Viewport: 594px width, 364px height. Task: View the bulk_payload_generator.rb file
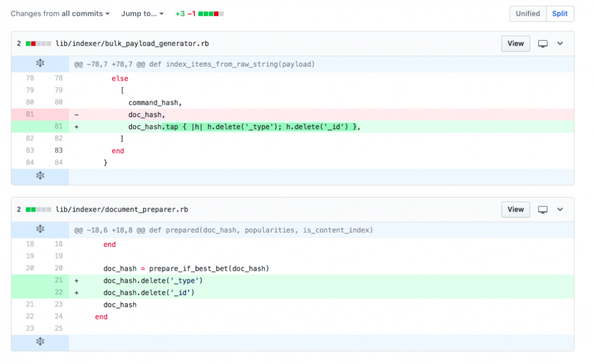click(x=516, y=43)
